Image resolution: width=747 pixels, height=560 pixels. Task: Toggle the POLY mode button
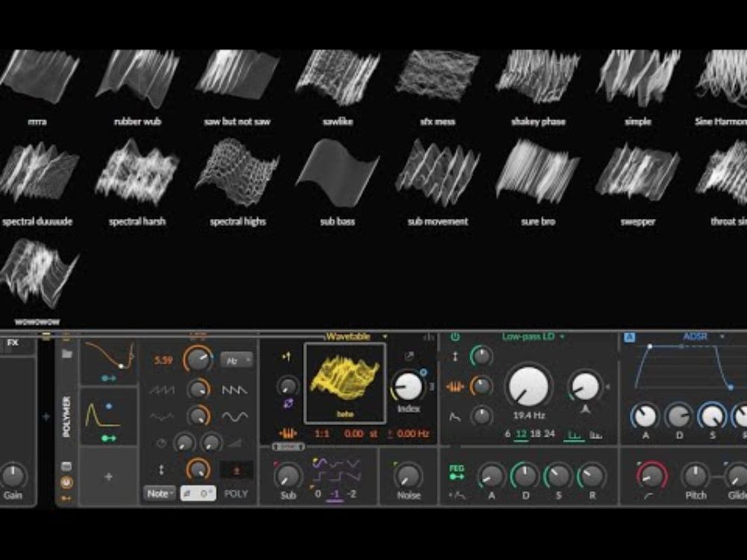(x=236, y=494)
